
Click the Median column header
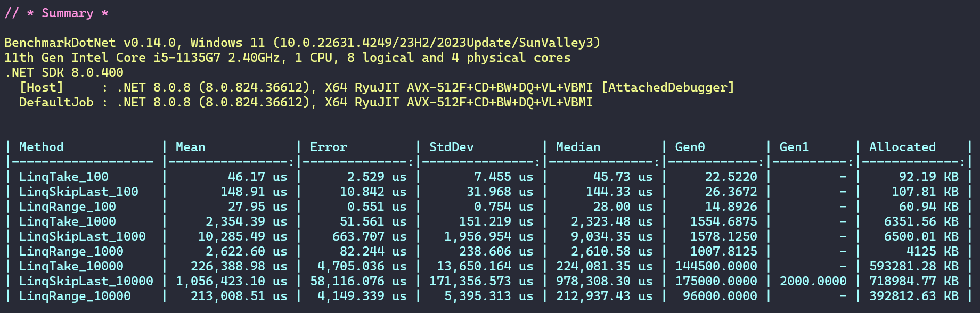(578, 147)
